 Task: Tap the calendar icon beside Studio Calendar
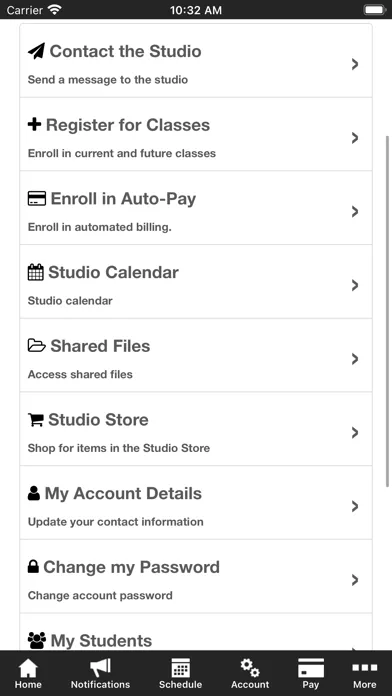click(x=36, y=272)
